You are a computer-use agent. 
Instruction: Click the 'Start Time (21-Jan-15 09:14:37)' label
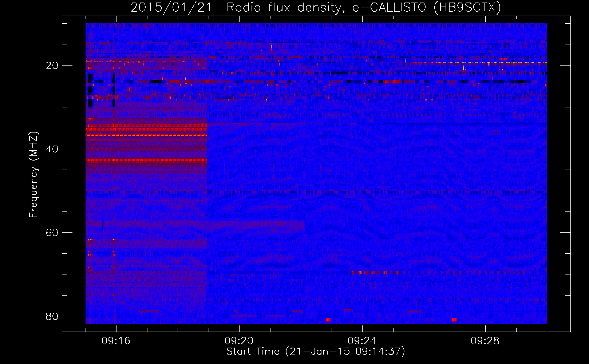pyautogui.click(x=316, y=352)
